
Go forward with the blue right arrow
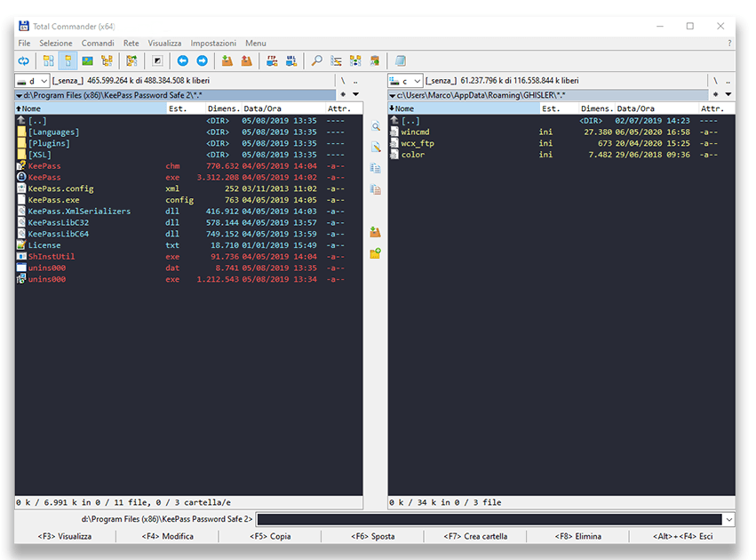tap(202, 60)
